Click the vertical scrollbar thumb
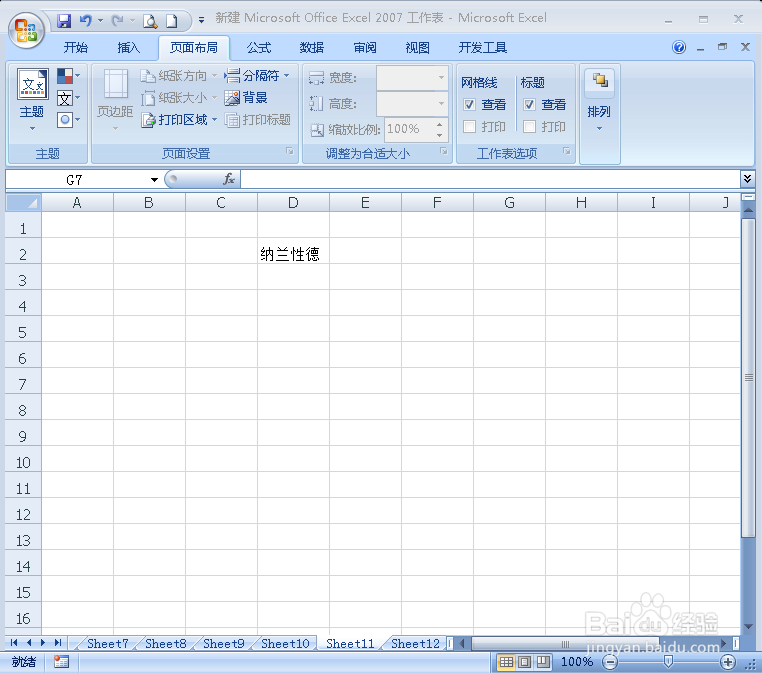The height and width of the screenshot is (674, 762). 748,378
